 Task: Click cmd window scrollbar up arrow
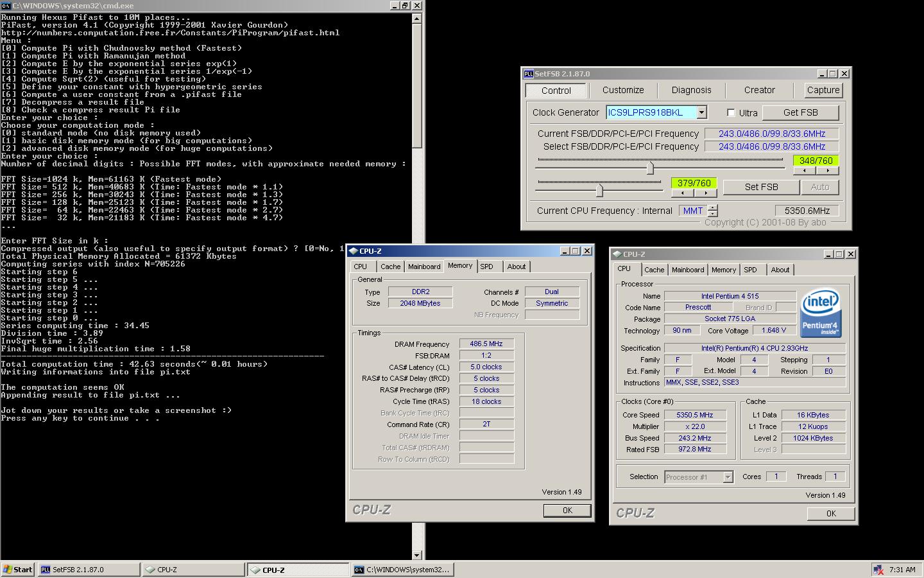click(x=417, y=18)
